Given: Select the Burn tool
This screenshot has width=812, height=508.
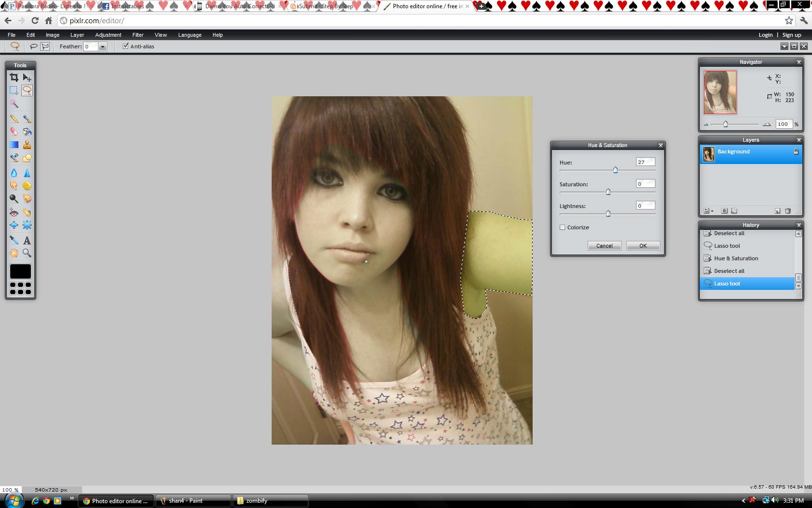Looking at the screenshot, I should (x=27, y=199).
